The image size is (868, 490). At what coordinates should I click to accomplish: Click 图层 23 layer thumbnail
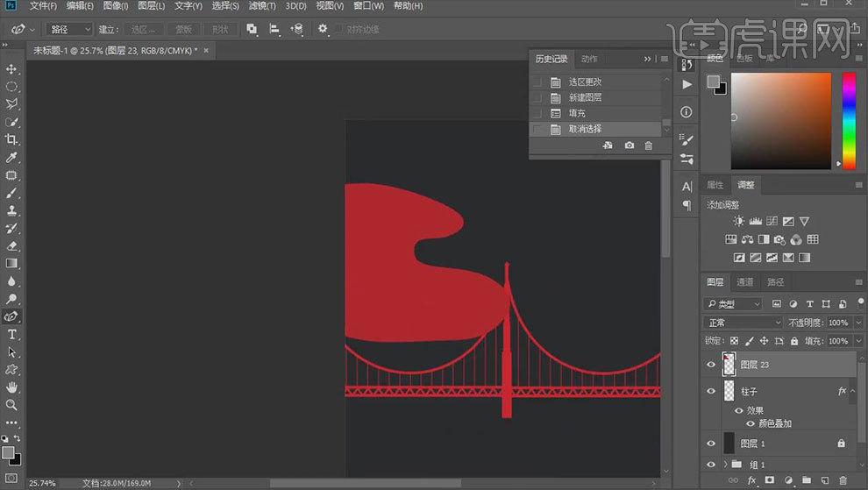click(x=729, y=365)
